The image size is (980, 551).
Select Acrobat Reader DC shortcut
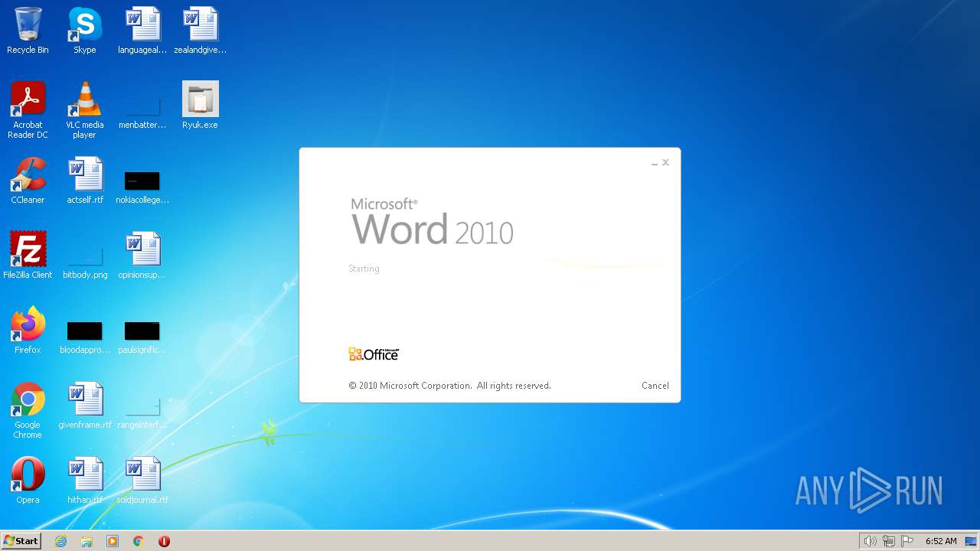(x=28, y=110)
